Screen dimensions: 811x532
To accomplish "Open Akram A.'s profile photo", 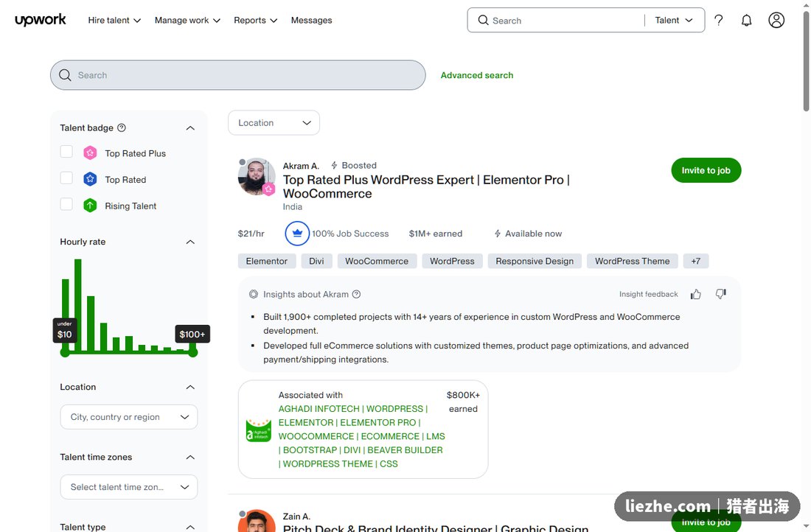I will coord(256,177).
